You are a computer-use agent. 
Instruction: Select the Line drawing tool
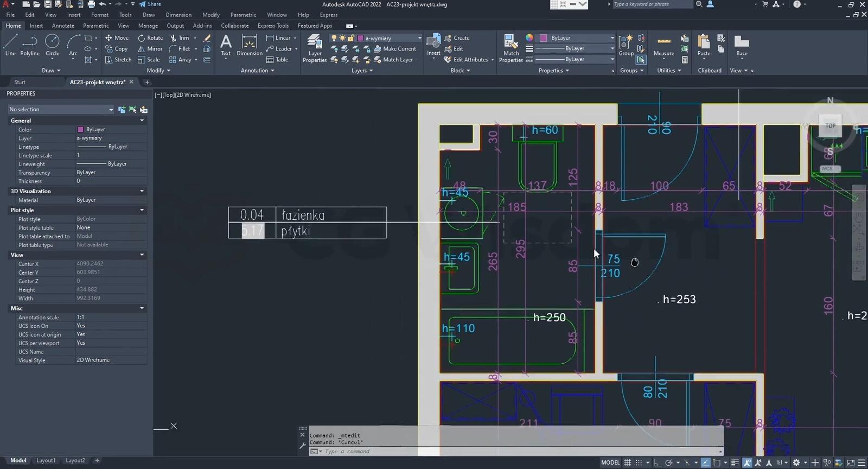tap(10, 45)
